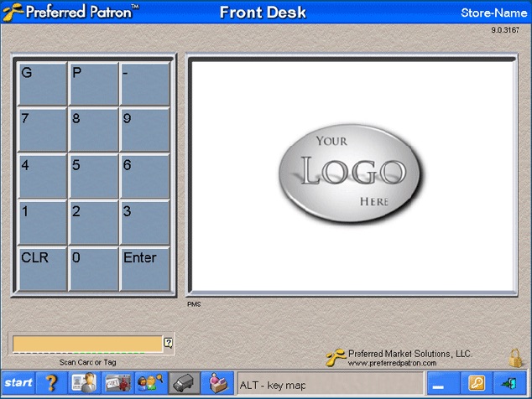532x399 pixels.
Task: Click the gray delivery van icon
Action: [185, 383]
